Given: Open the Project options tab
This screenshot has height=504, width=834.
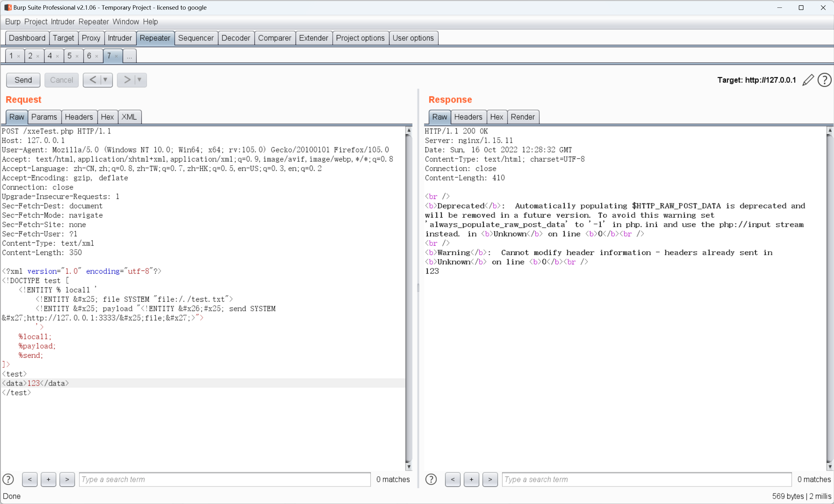Looking at the screenshot, I should pyautogui.click(x=360, y=38).
